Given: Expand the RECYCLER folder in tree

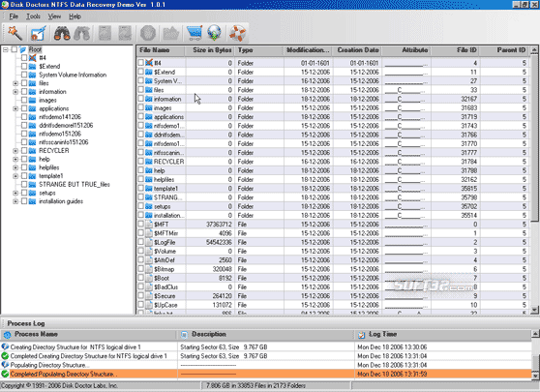Looking at the screenshot, I should pyautogui.click(x=15, y=151).
